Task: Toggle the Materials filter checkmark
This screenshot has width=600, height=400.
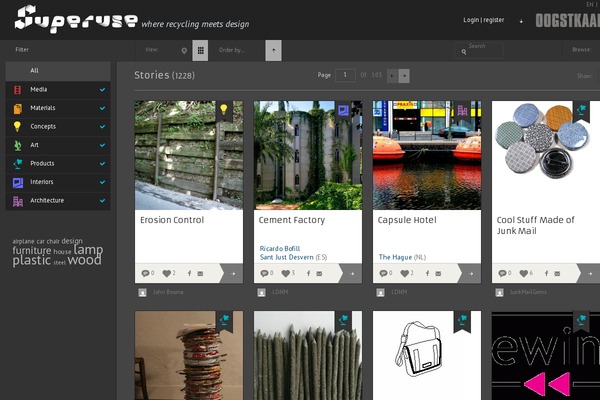Action: [x=102, y=108]
